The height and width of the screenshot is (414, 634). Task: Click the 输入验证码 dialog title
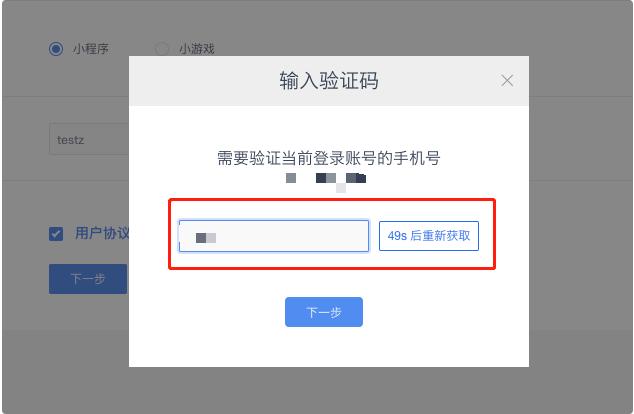point(329,80)
